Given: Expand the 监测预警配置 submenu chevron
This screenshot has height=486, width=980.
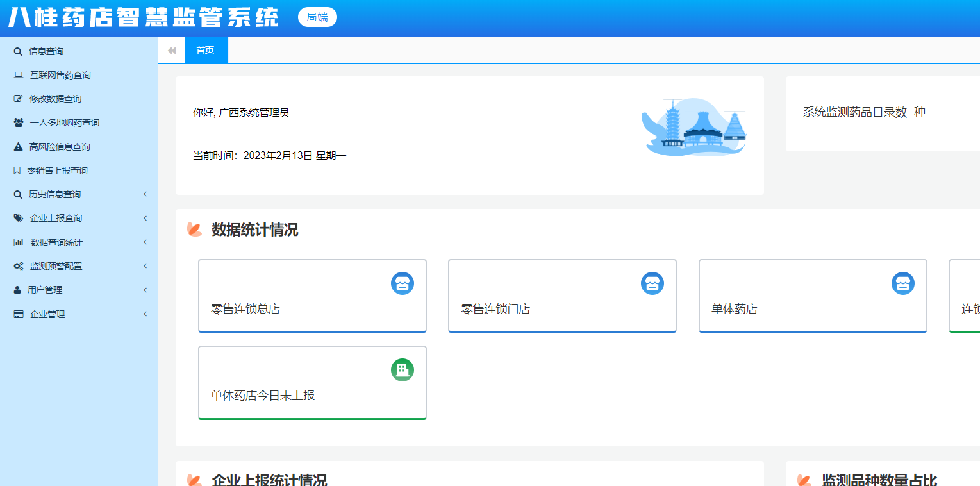Looking at the screenshot, I should tap(145, 266).
